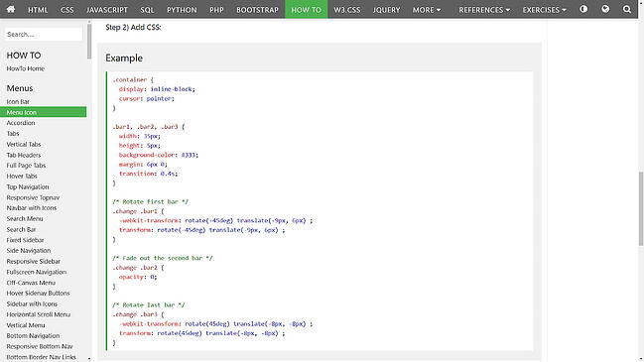Open the Hover Tabs link
The width and height of the screenshot is (644, 362).
coord(22,177)
